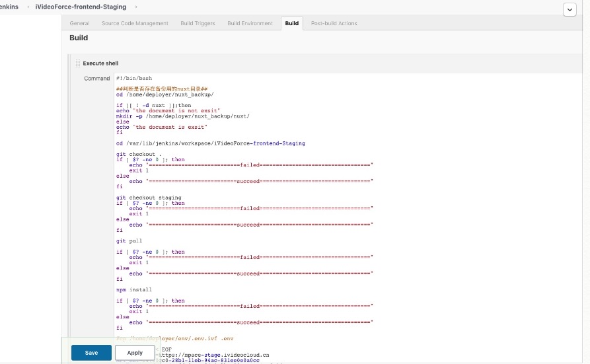
Task: Grab the Execute shell drag handle
Action: [77, 63]
